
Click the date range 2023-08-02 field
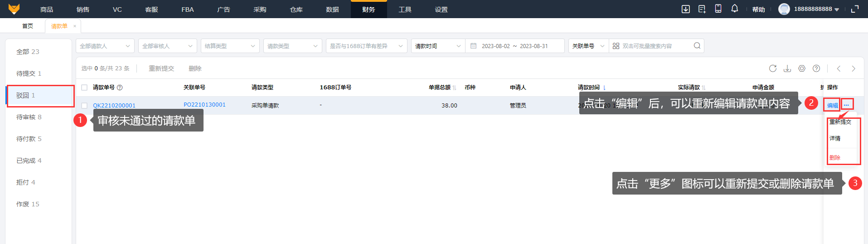tap(495, 46)
